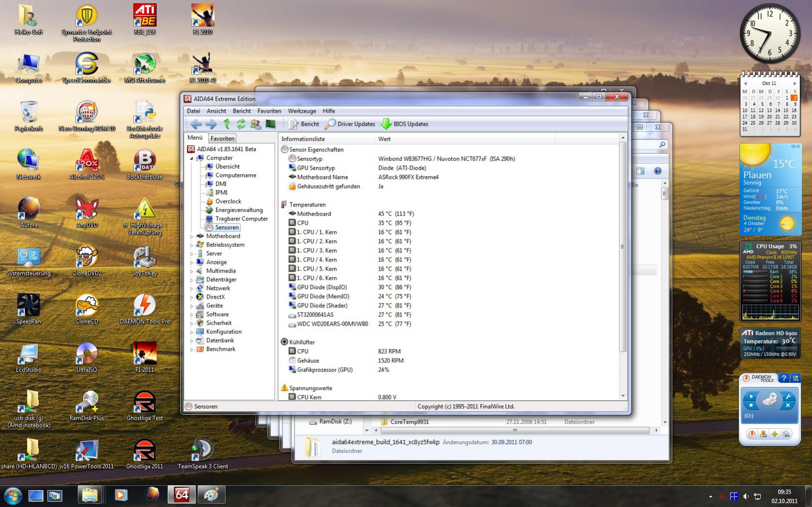This screenshot has width=812, height=507.
Task: Select Energieverwaltung in the tree
Action: click(239, 210)
